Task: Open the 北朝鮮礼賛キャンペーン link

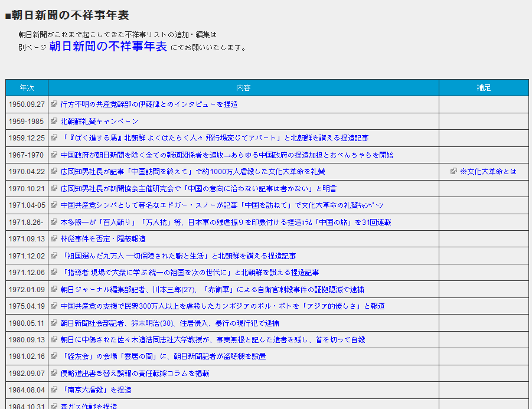Action: [x=99, y=121]
